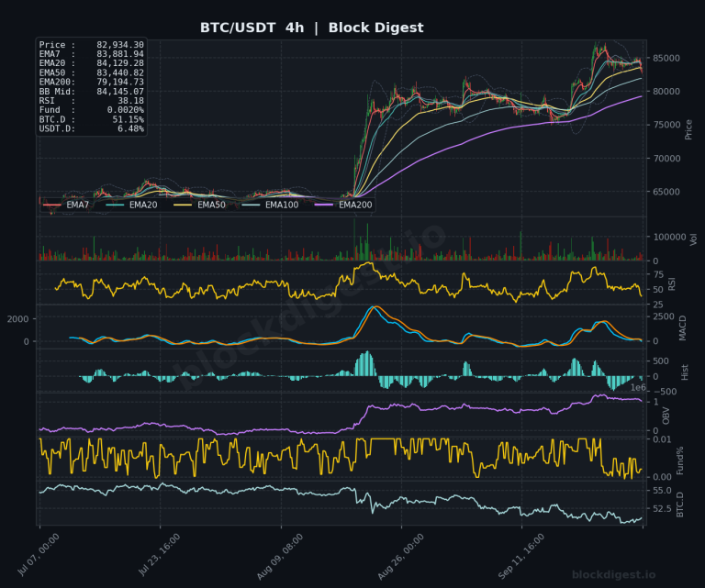Screen dimensions: 705x588
Task: Click the 100000 volume axis tick
Action: click(x=669, y=238)
